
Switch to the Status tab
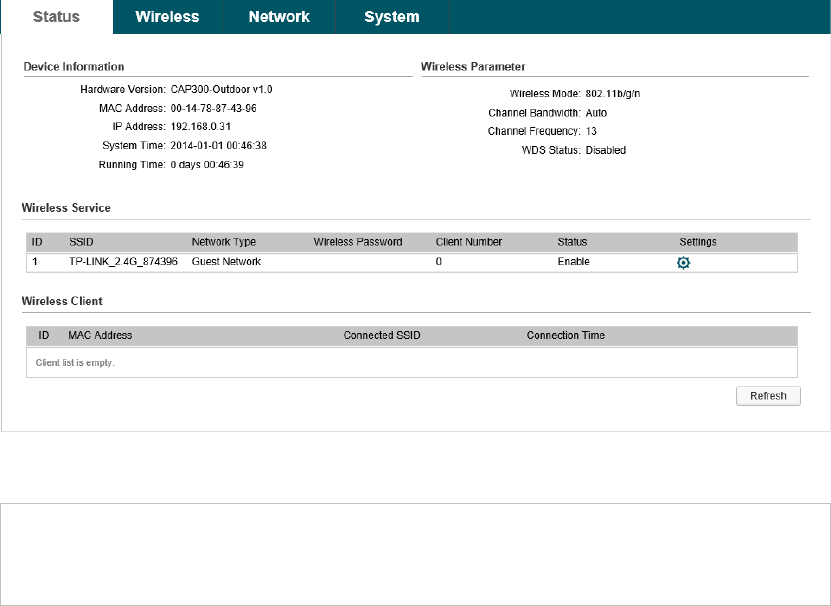pyautogui.click(x=56, y=16)
